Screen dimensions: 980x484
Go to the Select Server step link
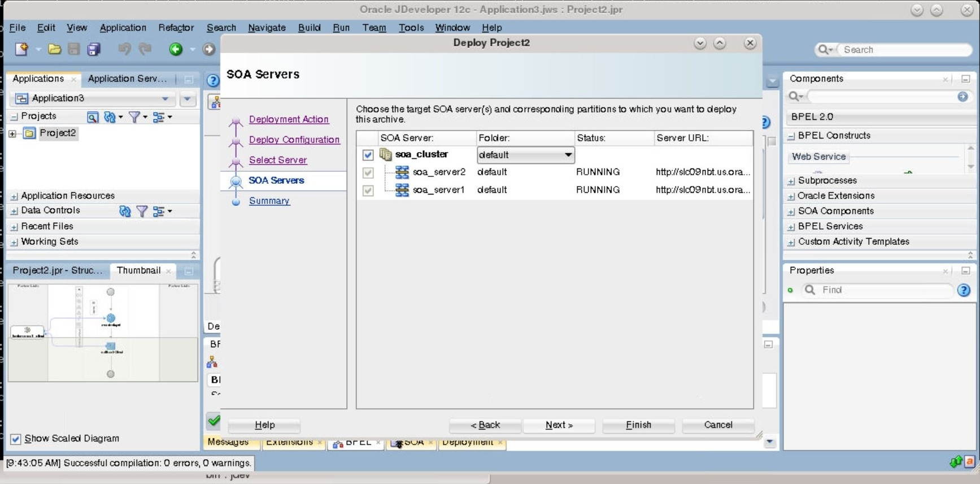click(278, 160)
